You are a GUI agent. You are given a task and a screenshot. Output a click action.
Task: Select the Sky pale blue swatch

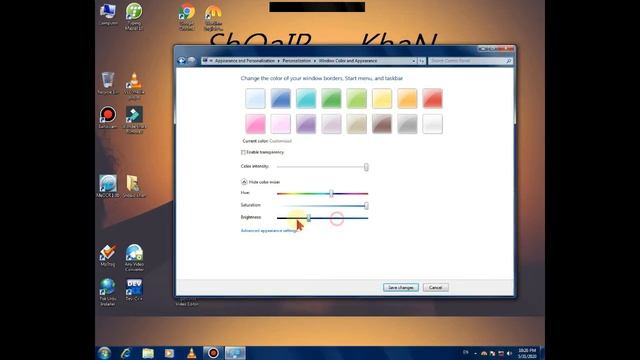pos(256,98)
